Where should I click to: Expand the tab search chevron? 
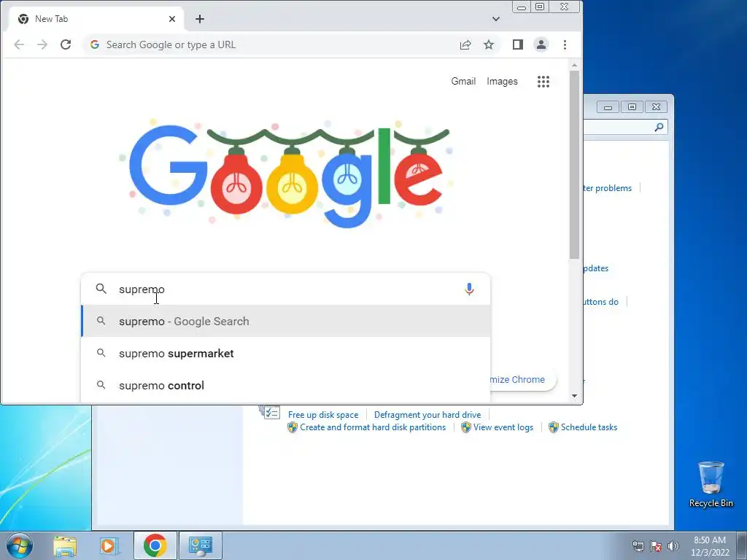tap(496, 19)
